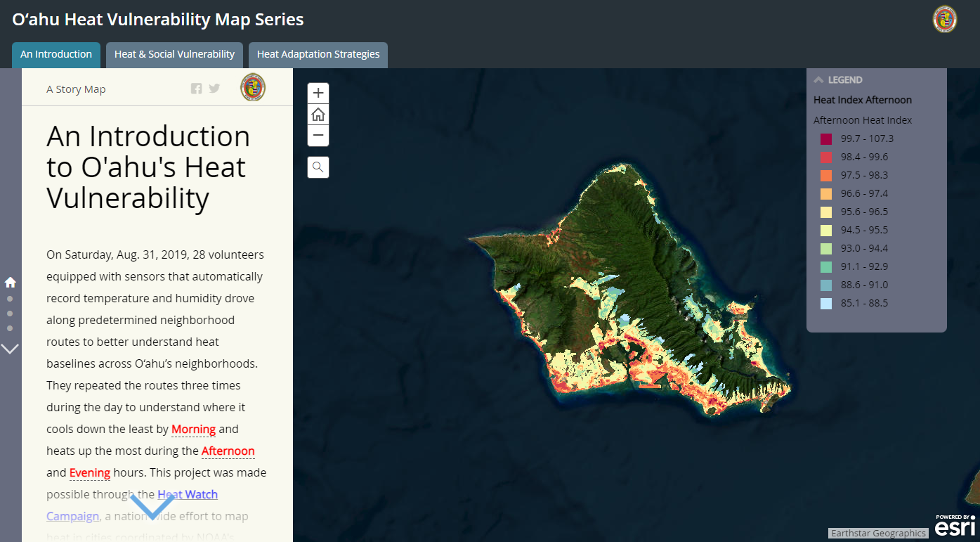
Task: Click the city seal in story panel
Action: click(x=253, y=87)
